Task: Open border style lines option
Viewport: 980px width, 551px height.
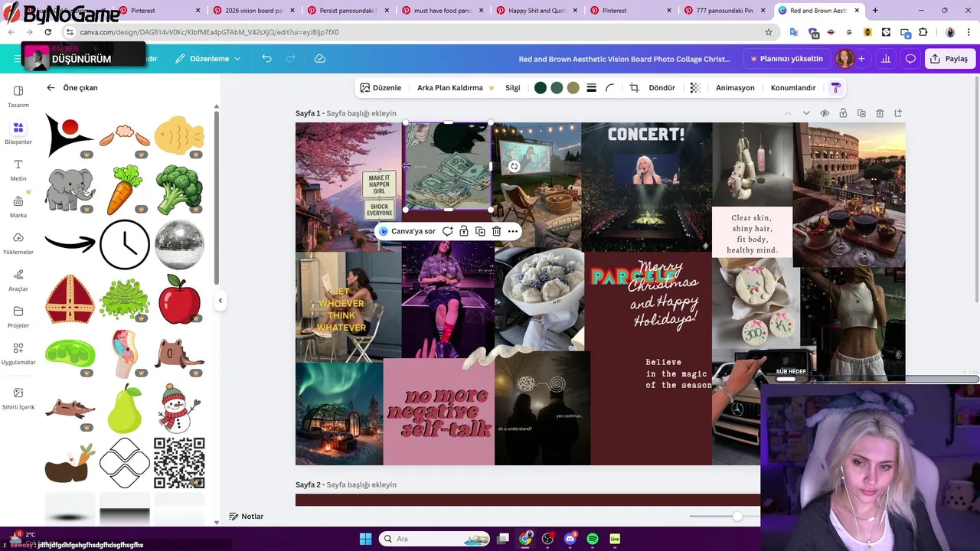Action: click(x=591, y=88)
